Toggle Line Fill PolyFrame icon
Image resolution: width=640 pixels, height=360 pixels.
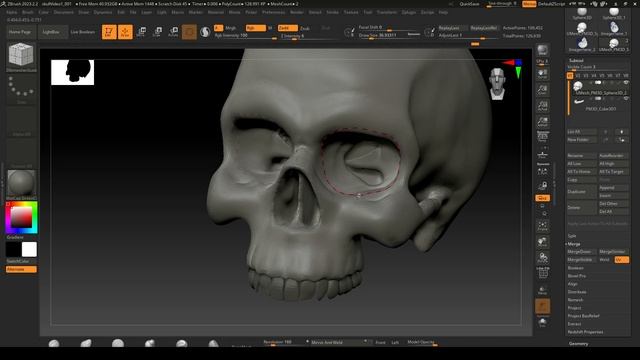[542, 273]
